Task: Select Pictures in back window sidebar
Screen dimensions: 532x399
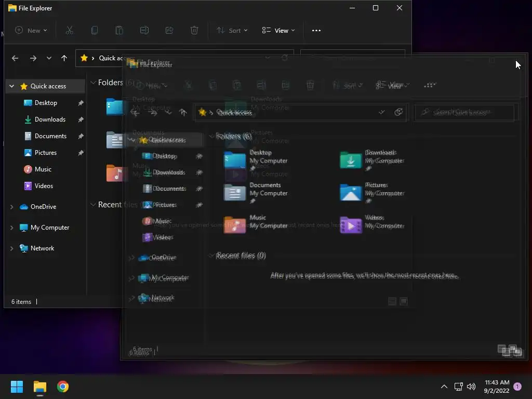Action: coord(46,153)
